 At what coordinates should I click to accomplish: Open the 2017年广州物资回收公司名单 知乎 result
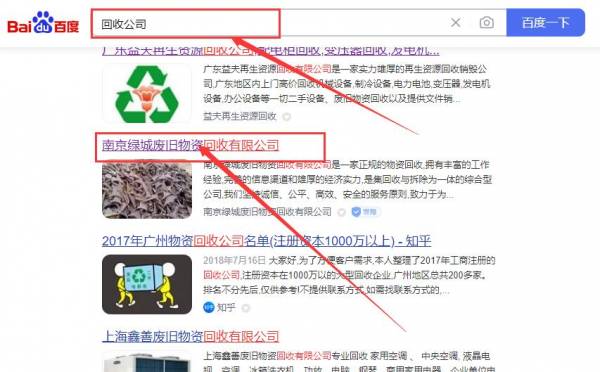266,241
